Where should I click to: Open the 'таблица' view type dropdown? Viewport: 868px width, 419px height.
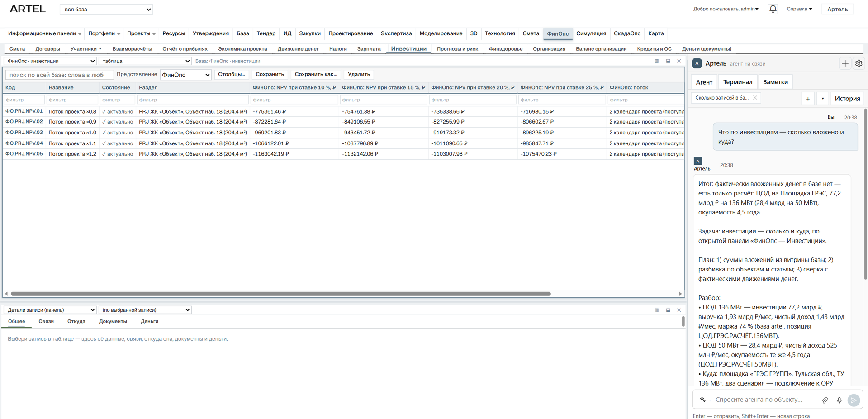[x=145, y=61]
